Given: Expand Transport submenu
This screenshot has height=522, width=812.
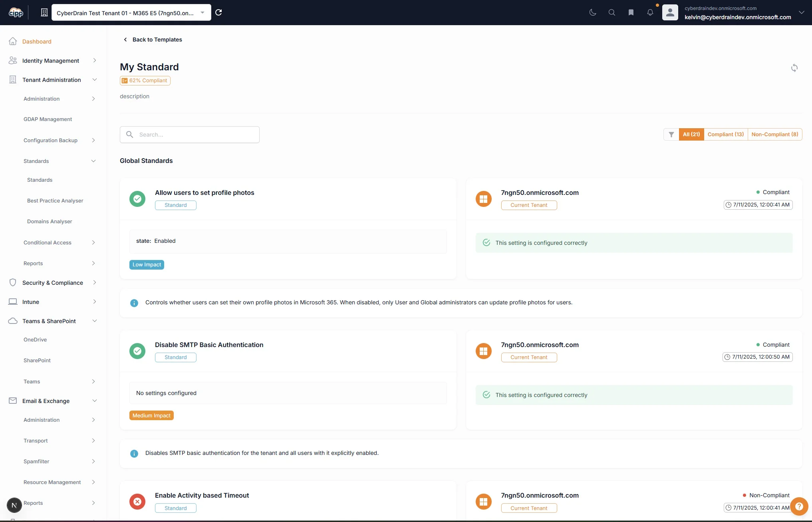Looking at the screenshot, I should (x=60, y=441).
